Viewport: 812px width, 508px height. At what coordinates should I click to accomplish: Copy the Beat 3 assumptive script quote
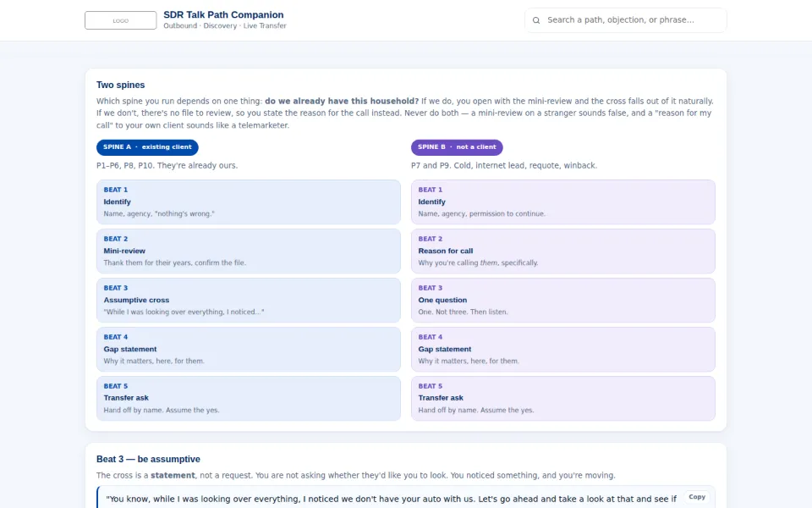(x=696, y=497)
